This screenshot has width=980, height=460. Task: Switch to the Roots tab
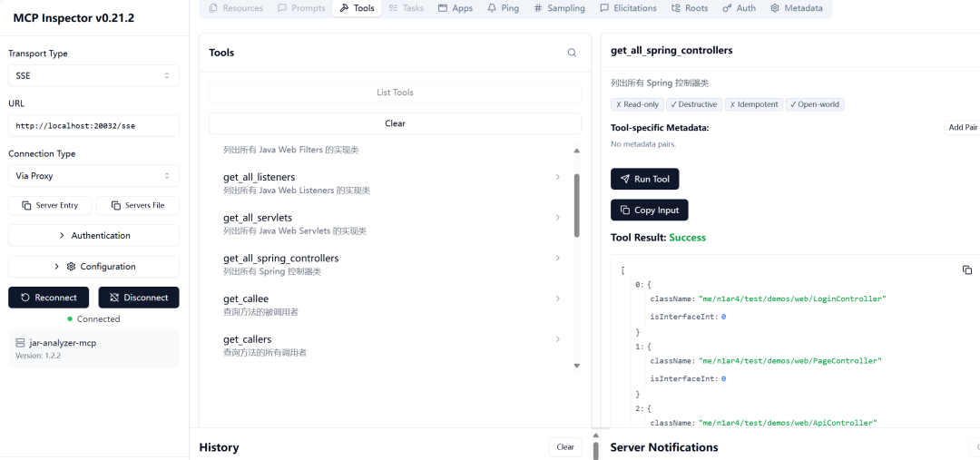[690, 8]
